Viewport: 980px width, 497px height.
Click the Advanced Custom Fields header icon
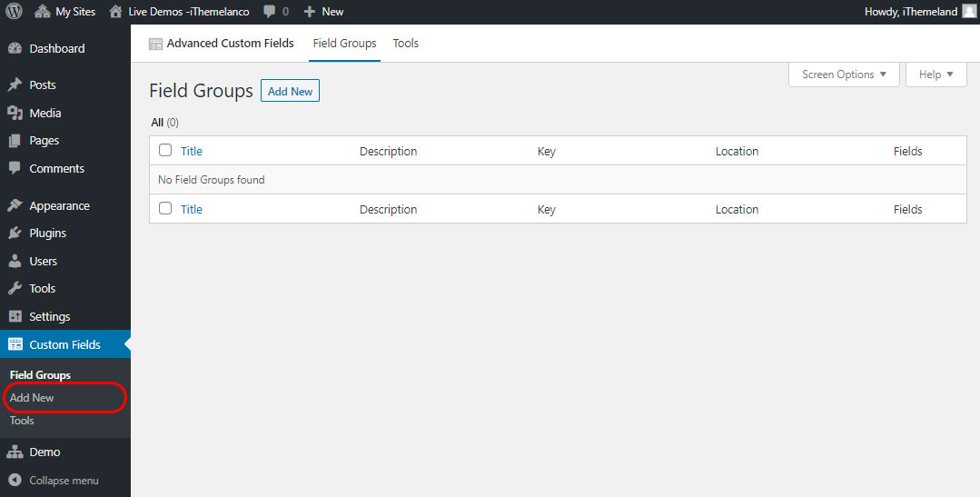[155, 44]
